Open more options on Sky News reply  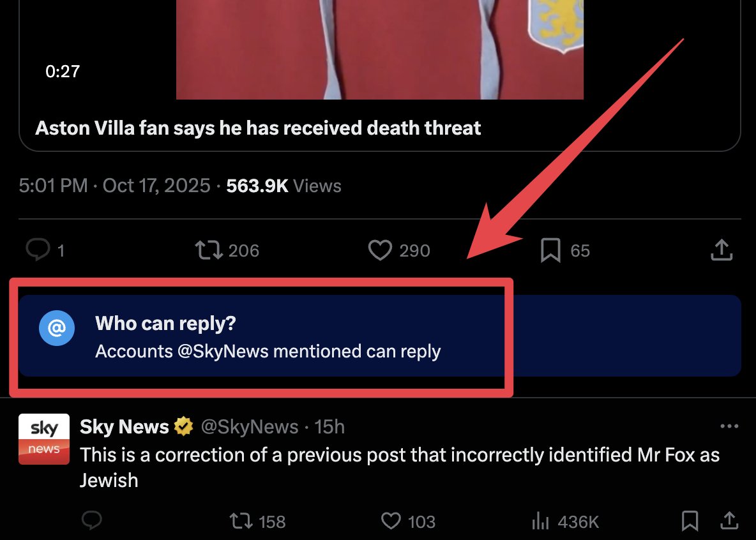(729, 426)
